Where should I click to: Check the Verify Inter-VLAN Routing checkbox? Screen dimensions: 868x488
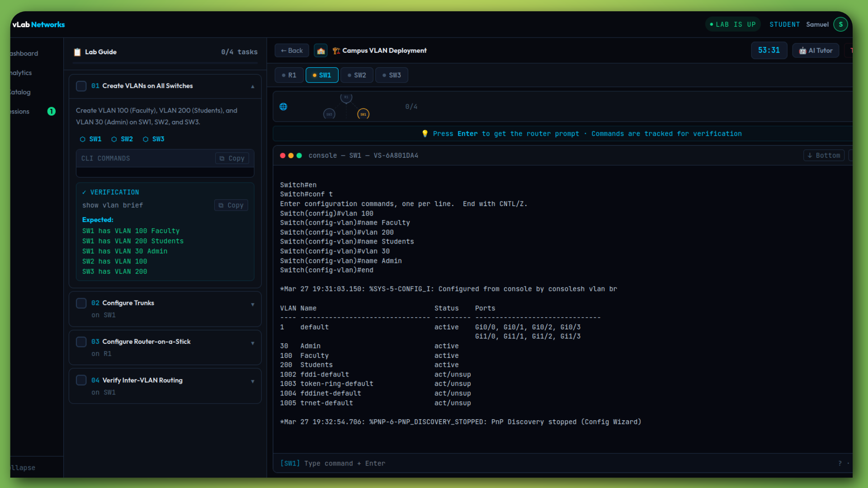(x=81, y=380)
